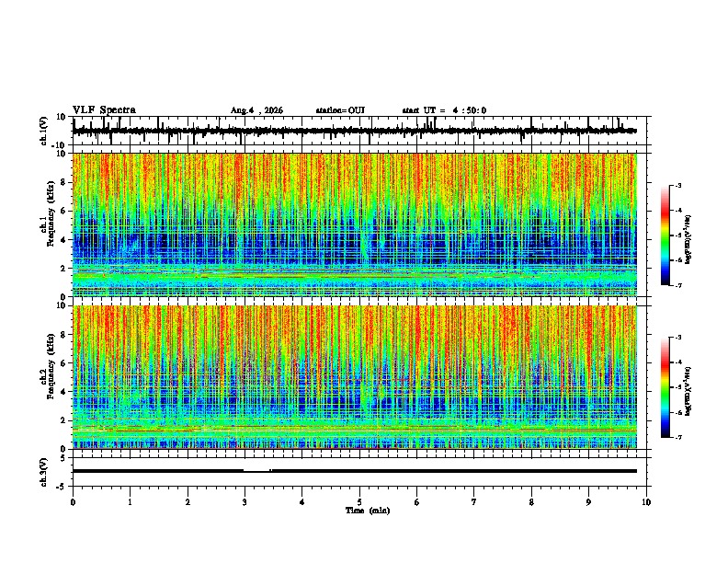728x563 pixels.
Task: Click the "ch.3(V)" axis label
Action: pos(44,472)
